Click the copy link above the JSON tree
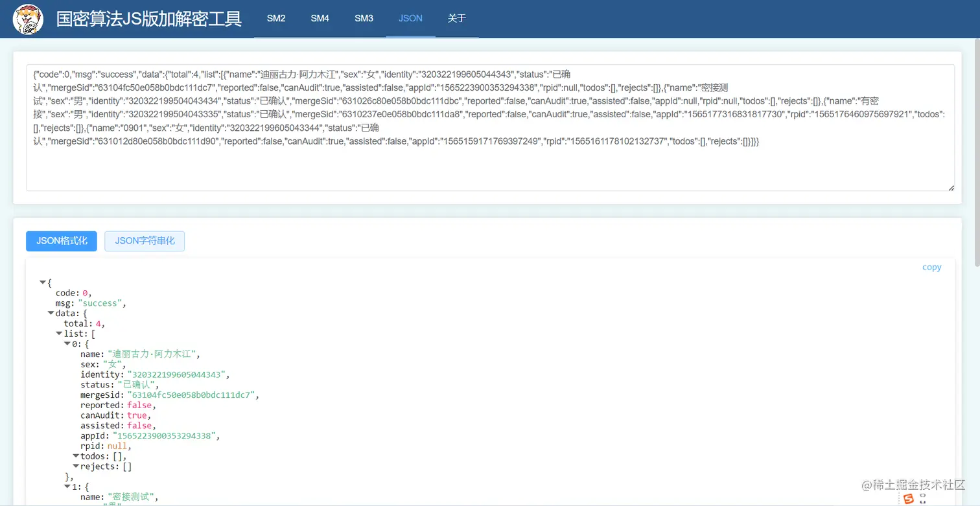This screenshot has width=980, height=506. coord(932,267)
